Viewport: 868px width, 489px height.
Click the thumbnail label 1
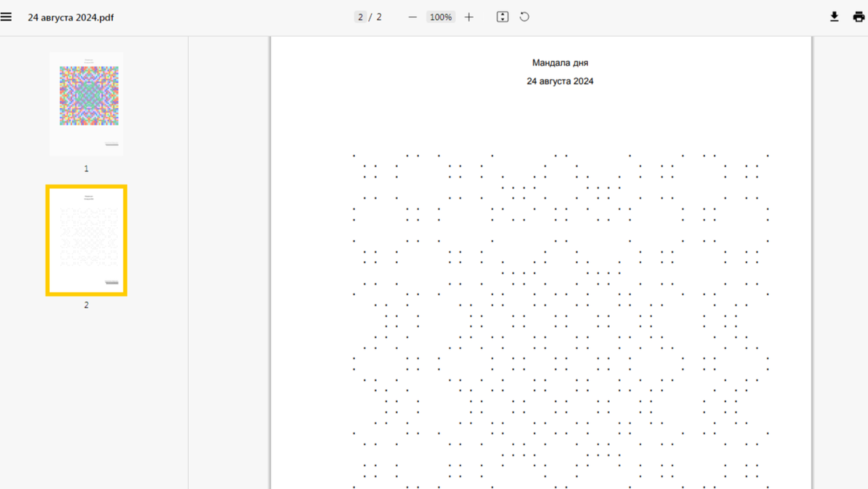click(86, 169)
